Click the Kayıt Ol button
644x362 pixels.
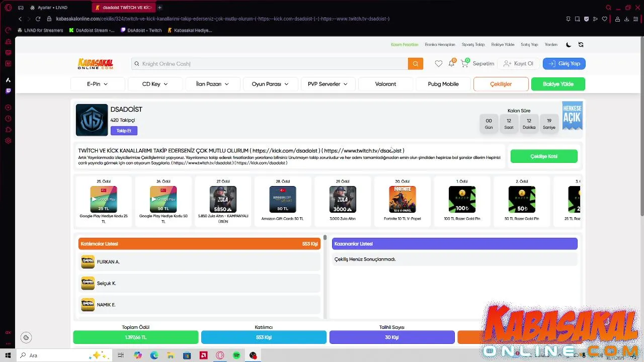(x=518, y=64)
